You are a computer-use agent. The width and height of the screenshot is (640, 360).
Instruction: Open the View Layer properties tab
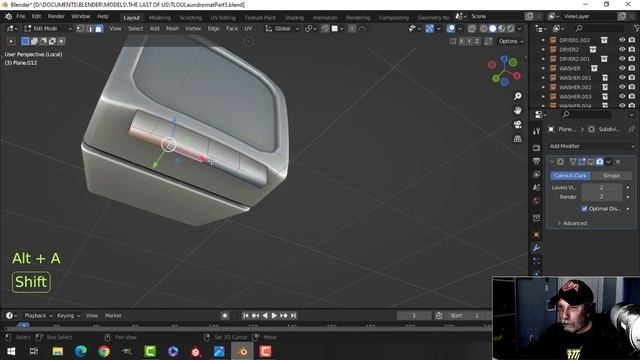coord(536,174)
